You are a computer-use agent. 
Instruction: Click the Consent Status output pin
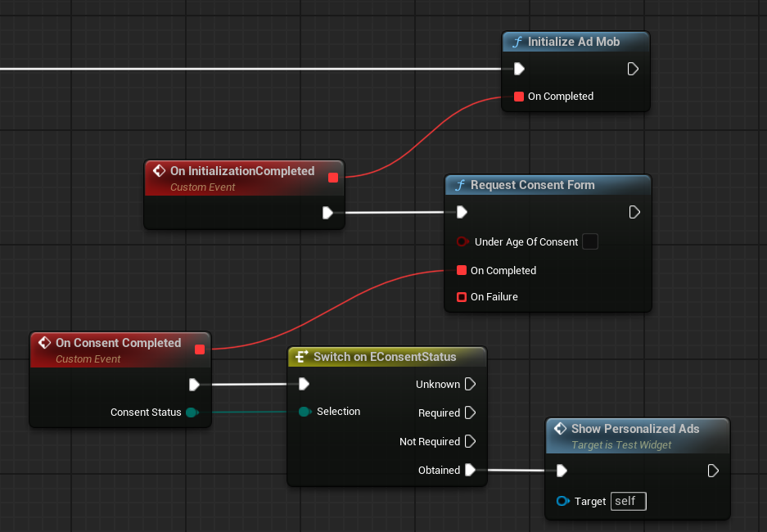click(192, 413)
